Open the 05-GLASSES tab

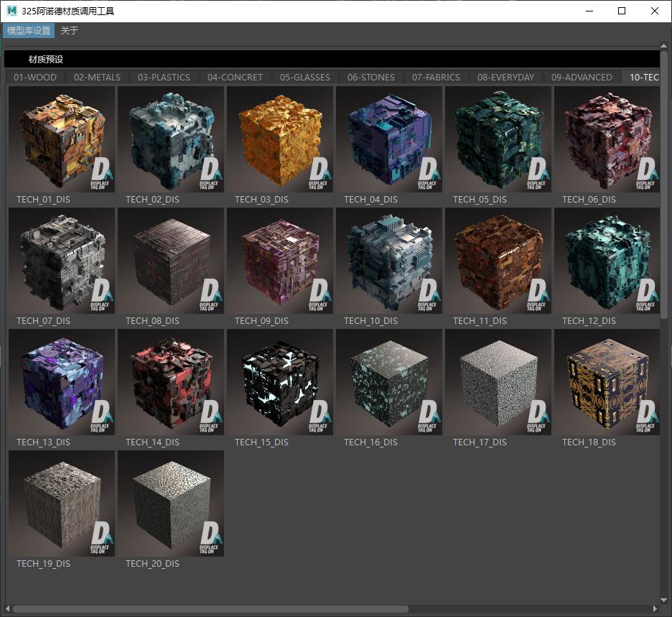click(x=305, y=78)
